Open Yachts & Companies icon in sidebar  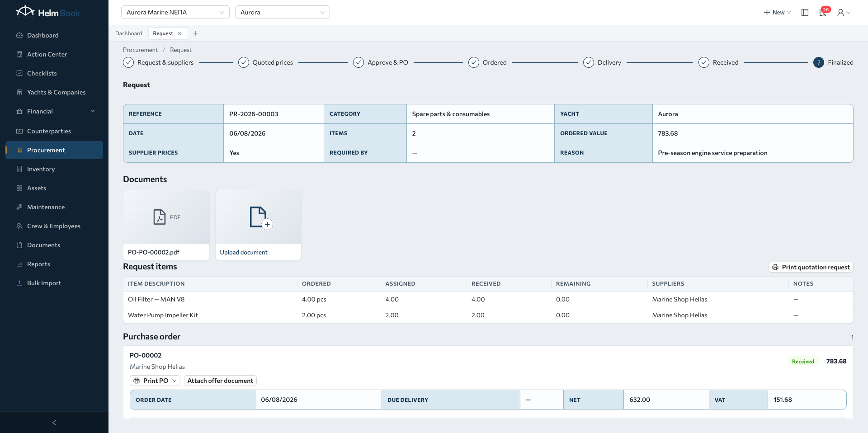(x=19, y=92)
